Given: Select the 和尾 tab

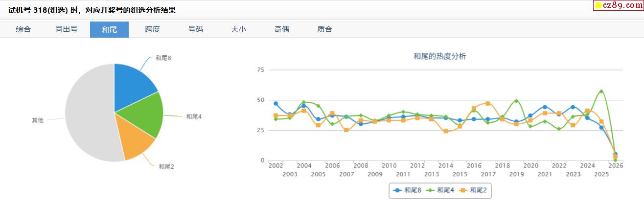Looking at the screenshot, I should click(109, 29).
